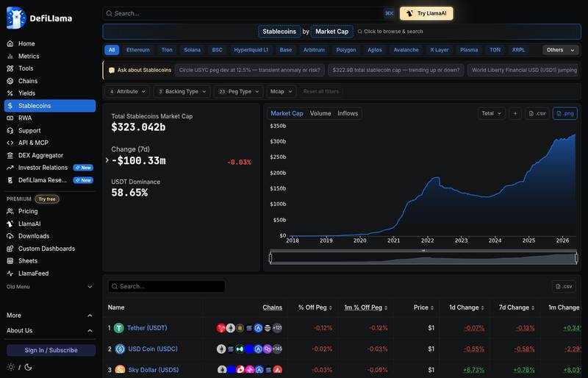The width and height of the screenshot is (588, 378).
Task: Open the Peg Type filter dropdown
Action: [x=239, y=92]
